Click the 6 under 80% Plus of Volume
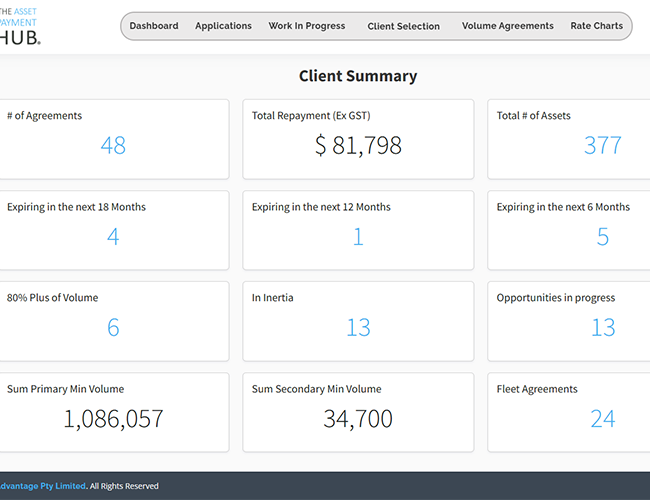650x500 pixels. [113, 328]
